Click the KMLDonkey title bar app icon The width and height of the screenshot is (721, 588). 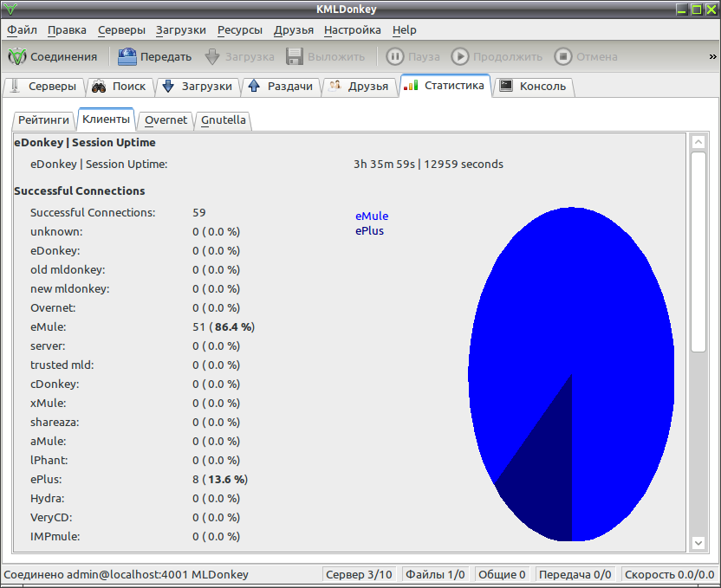pyautogui.click(x=10, y=10)
